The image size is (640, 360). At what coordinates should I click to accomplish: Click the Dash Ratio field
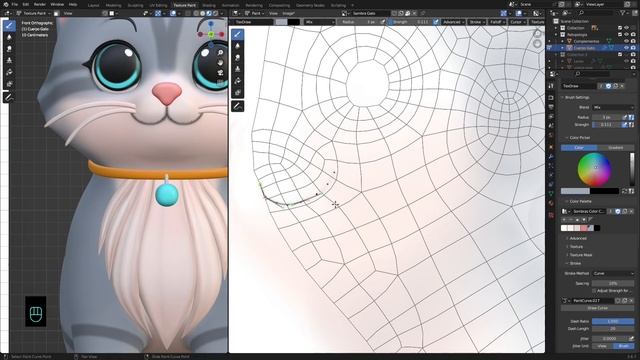(x=613, y=322)
